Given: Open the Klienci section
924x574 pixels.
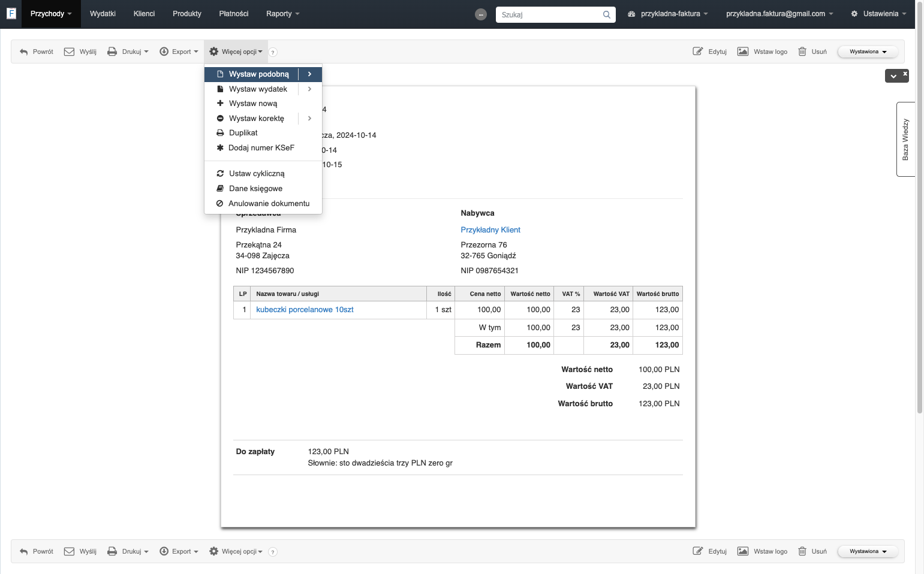Looking at the screenshot, I should click(144, 14).
